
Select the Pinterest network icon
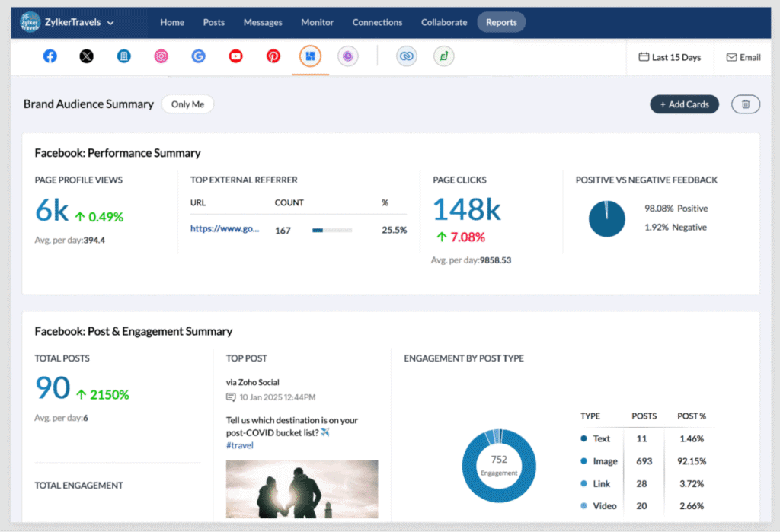[273, 56]
